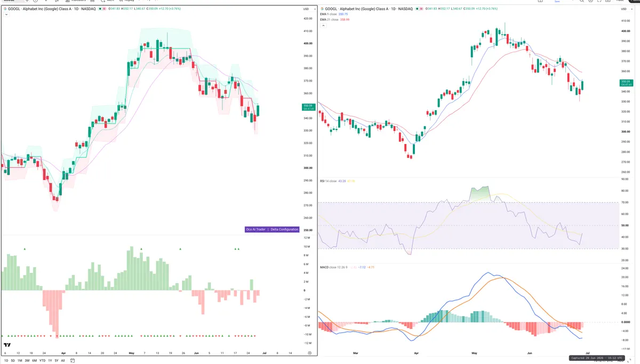Image resolution: width=640 pixels, height=364 pixels.
Task: Select the YTD time range
Action: [x=42, y=361]
